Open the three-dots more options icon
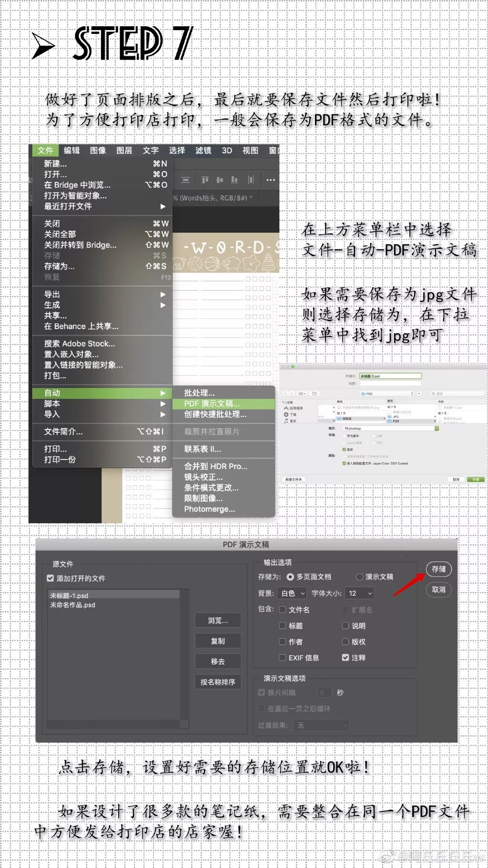488x868 pixels. (271, 180)
